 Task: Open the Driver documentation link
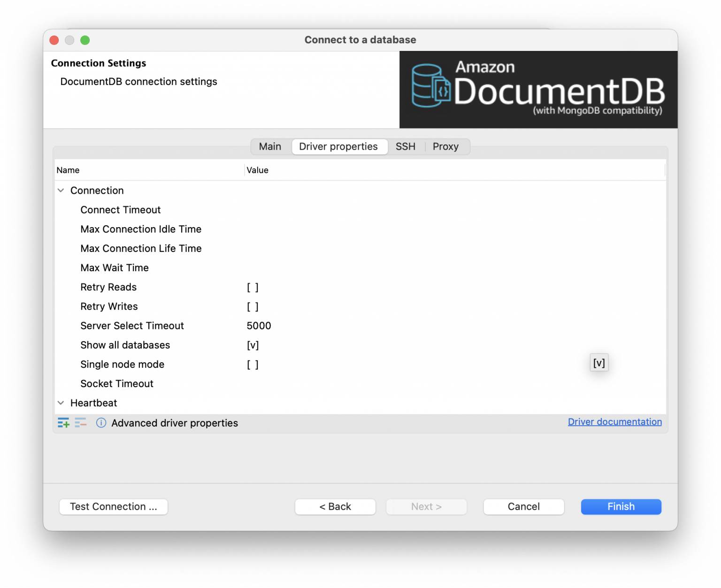(614, 421)
